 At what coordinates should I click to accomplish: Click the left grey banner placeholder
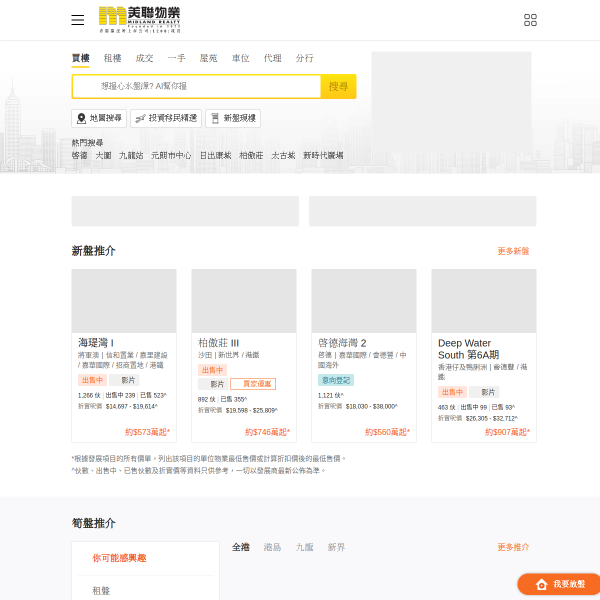185,211
